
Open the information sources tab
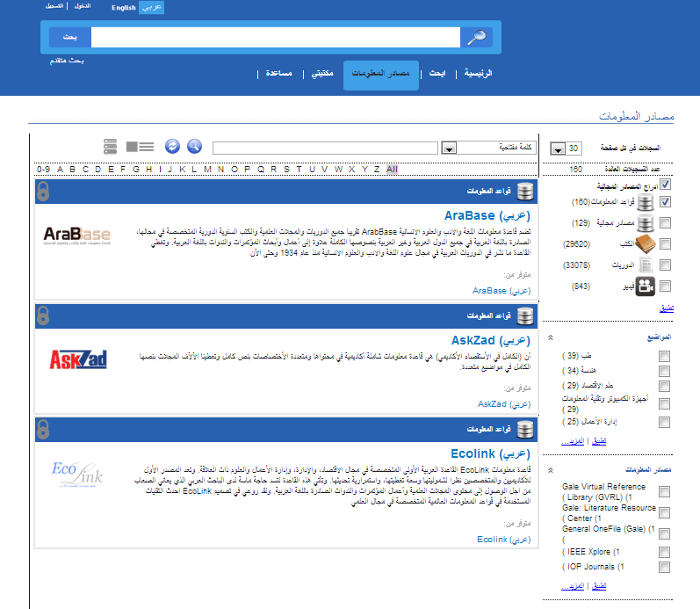tap(381, 76)
